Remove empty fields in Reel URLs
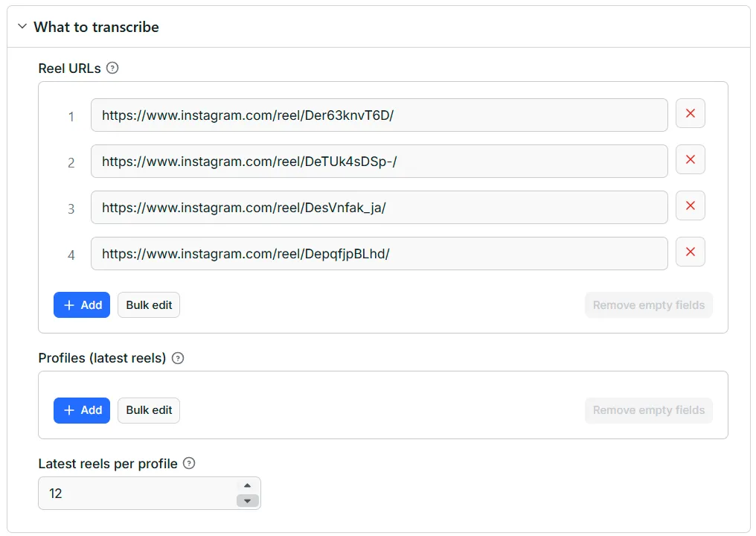Screen dimensions: 756x536 tap(649, 305)
